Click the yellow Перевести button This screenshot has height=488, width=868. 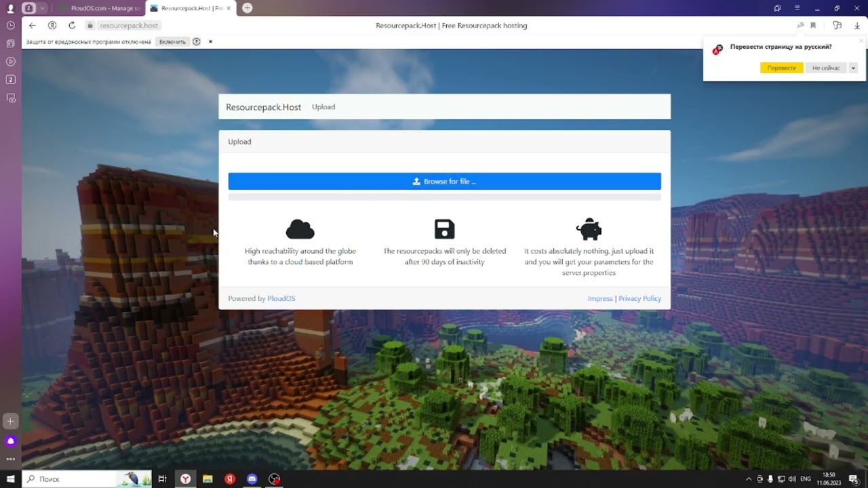coord(782,68)
